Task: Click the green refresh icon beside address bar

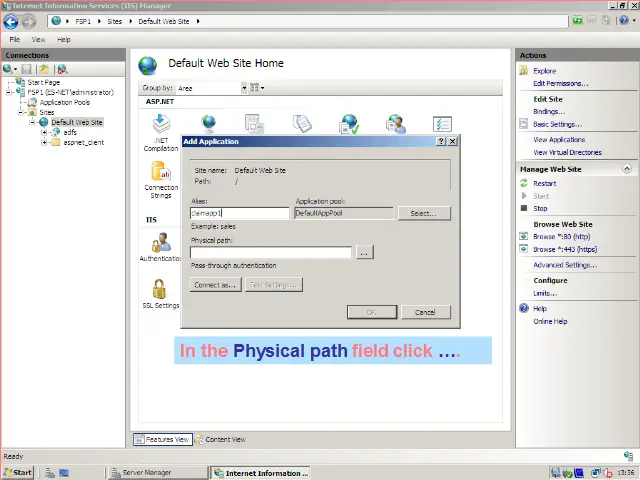Action: 577,20
